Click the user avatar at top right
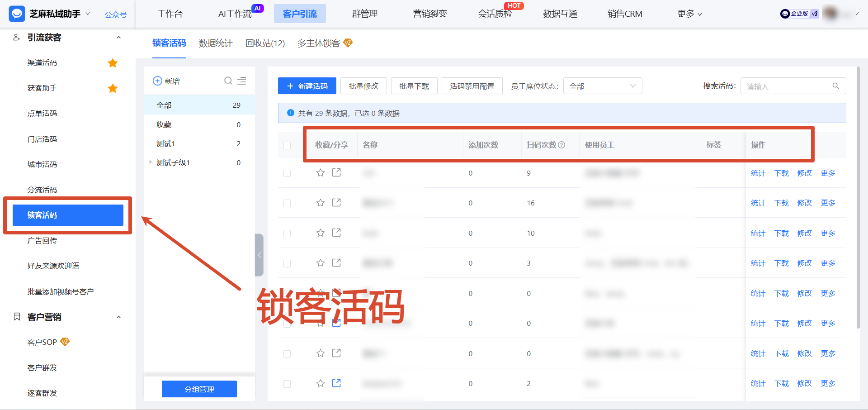The height and width of the screenshot is (410, 868). coord(830,14)
